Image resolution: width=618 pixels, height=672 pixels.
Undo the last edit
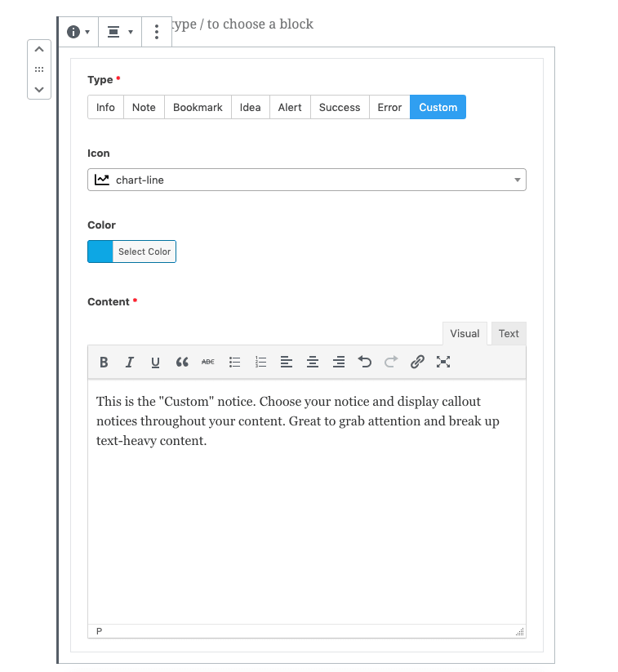point(365,363)
